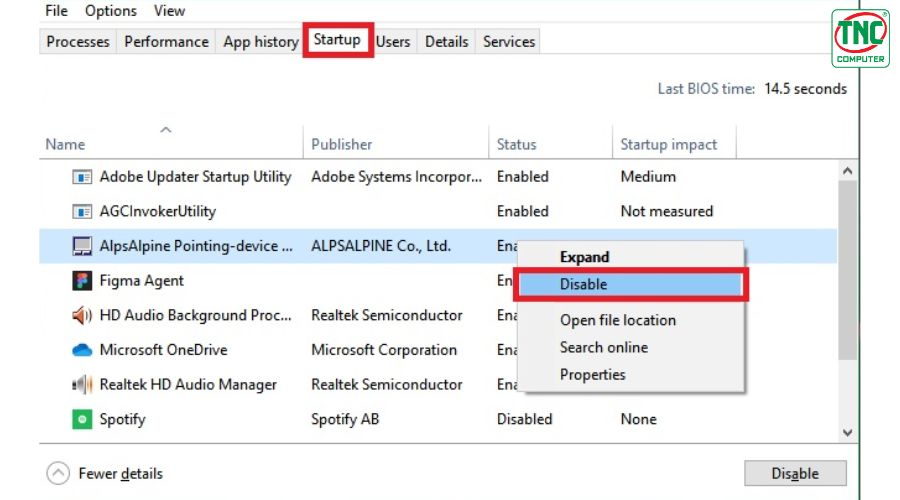This screenshot has width=900, height=500.
Task: Open the Options menu
Action: click(x=111, y=11)
